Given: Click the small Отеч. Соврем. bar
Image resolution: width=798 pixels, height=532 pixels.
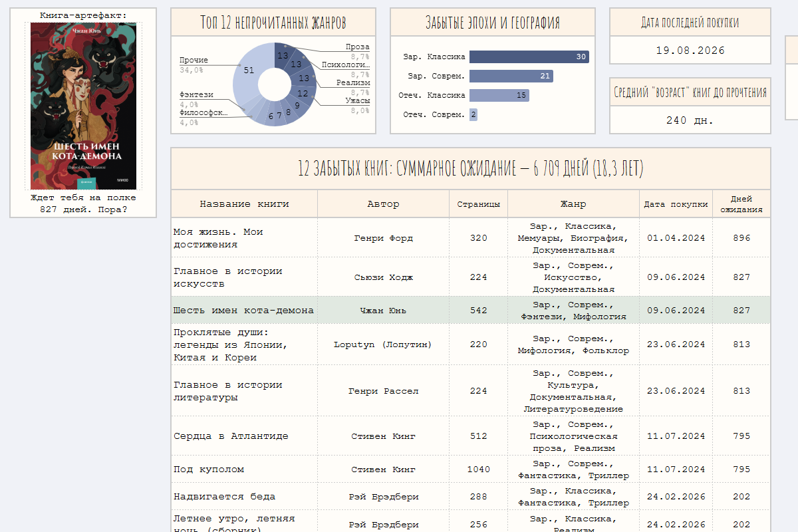Looking at the screenshot, I should [x=473, y=114].
